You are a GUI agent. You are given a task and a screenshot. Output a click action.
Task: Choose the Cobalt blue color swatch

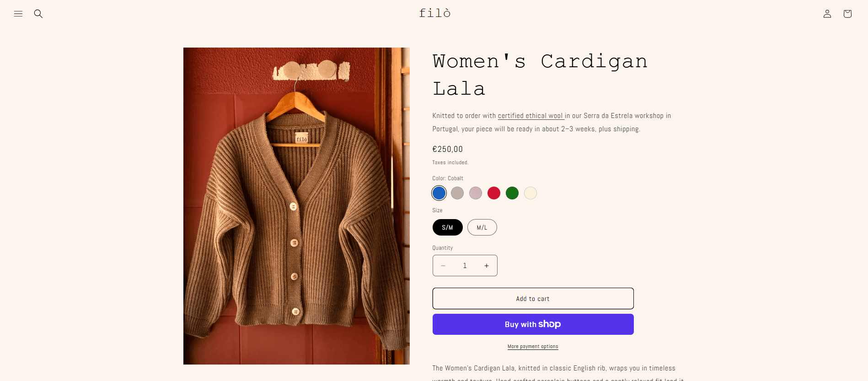coord(439,193)
